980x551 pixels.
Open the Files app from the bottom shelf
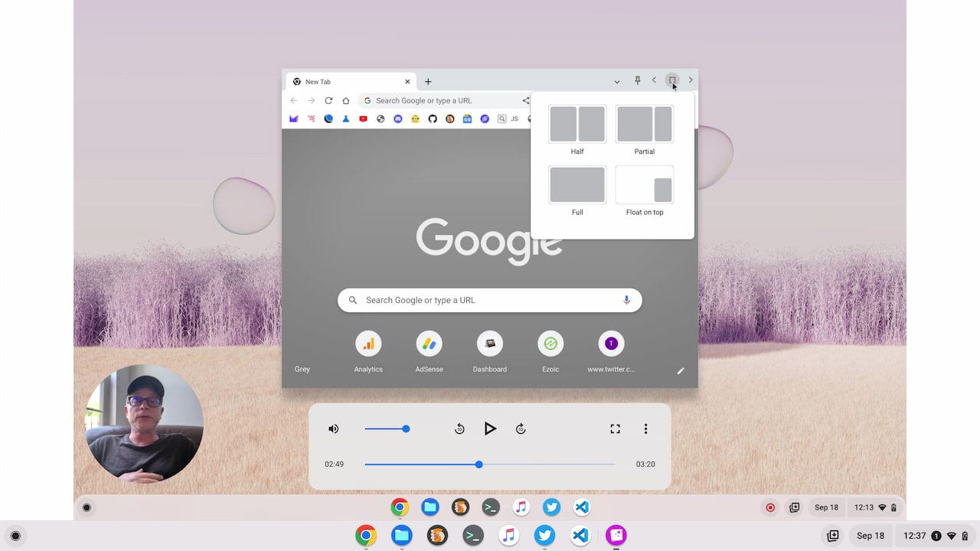(x=402, y=536)
